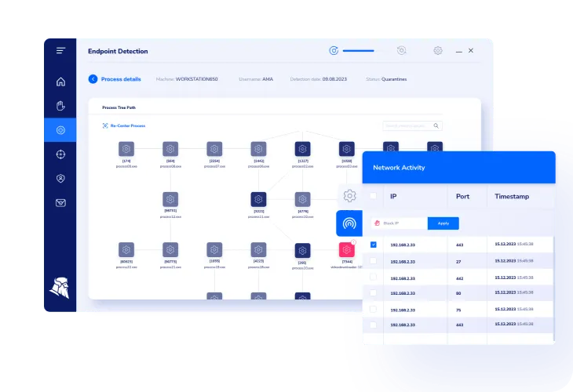Go to Home via sidebar house icon
Viewport: 573px width, 392px height.
point(60,82)
